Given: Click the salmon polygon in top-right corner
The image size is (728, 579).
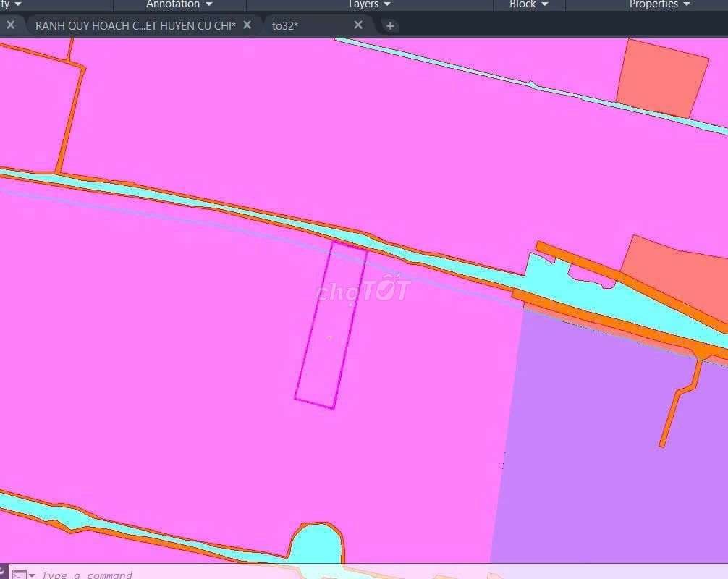Looking at the screenshot, I should tap(662, 77).
